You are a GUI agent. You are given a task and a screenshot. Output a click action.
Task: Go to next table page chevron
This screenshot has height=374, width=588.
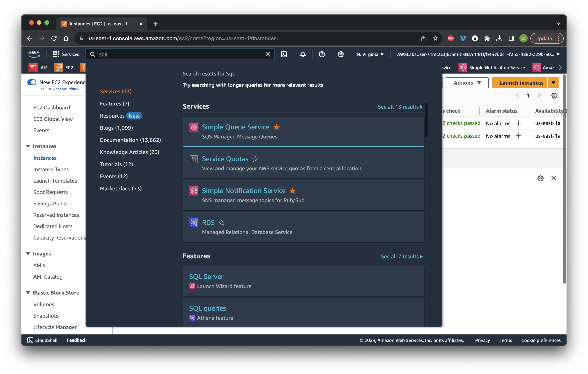(x=539, y=96)
